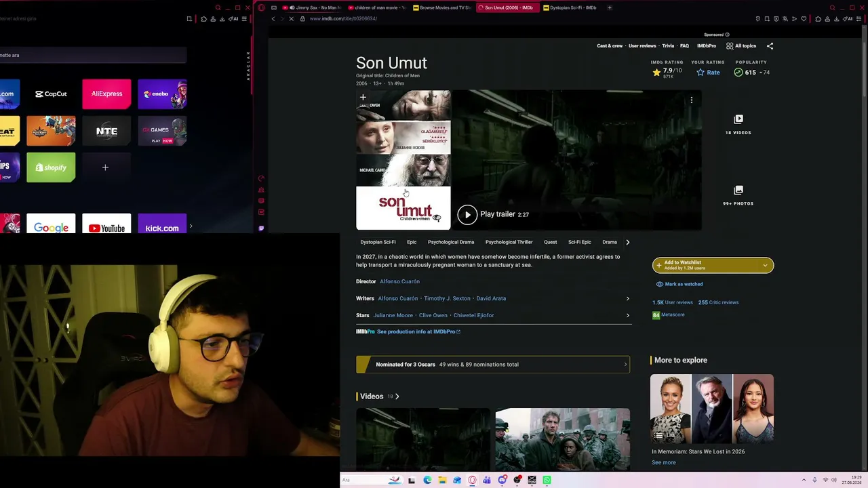Open Discord from the taskbar

click(502, 480)
